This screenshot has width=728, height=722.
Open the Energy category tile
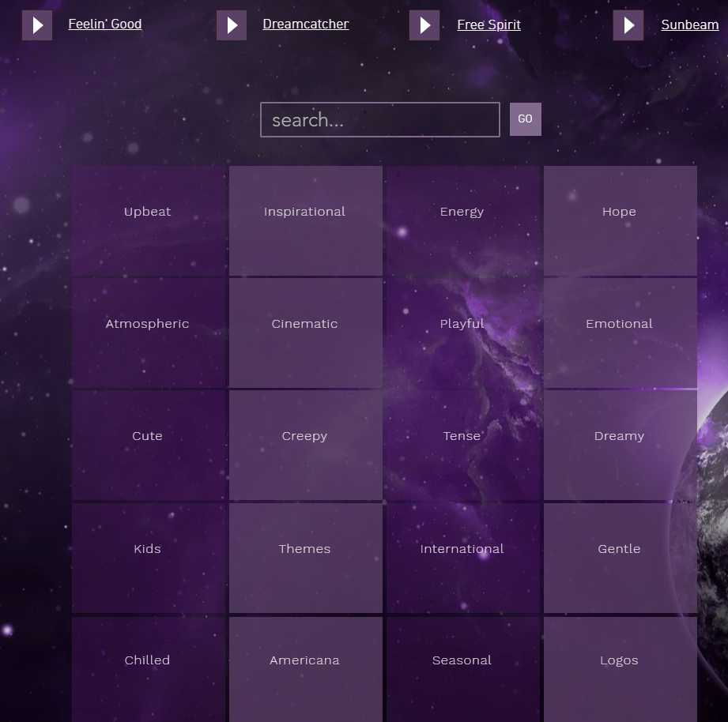click(x=463, y=221)
